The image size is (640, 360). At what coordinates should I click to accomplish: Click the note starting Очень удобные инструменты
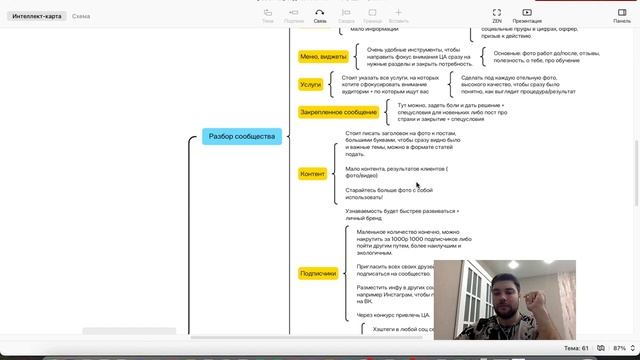pos(419,57)
